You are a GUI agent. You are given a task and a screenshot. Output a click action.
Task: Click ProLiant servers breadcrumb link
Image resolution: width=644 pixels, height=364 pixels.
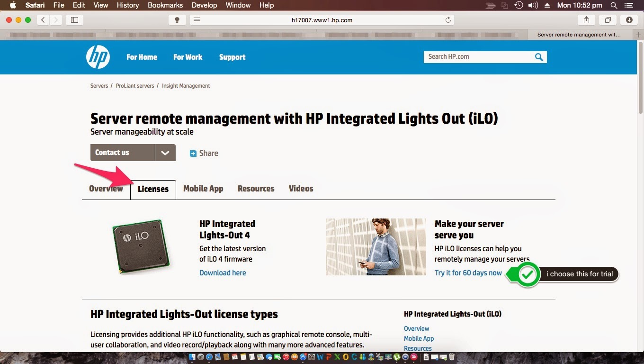[x=135, y=86]
